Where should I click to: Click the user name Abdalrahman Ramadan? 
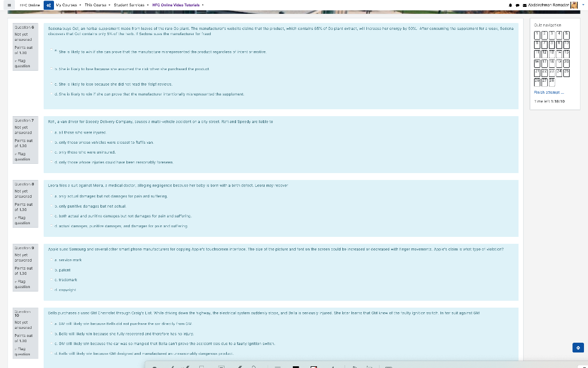(x=548, y=5)
